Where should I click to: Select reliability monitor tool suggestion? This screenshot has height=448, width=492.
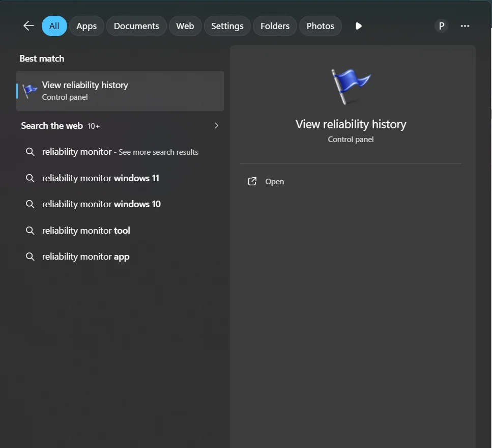120,231
